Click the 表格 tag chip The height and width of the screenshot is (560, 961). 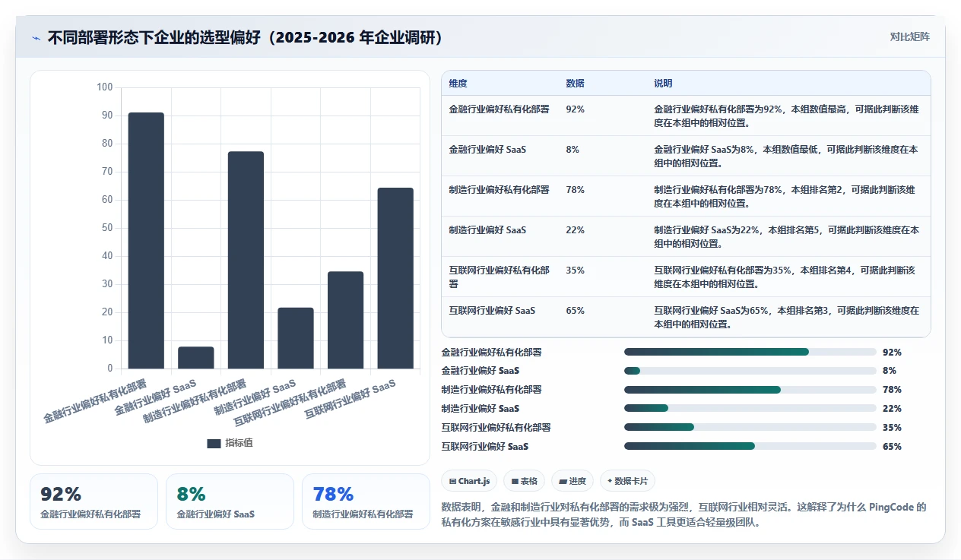525,481
